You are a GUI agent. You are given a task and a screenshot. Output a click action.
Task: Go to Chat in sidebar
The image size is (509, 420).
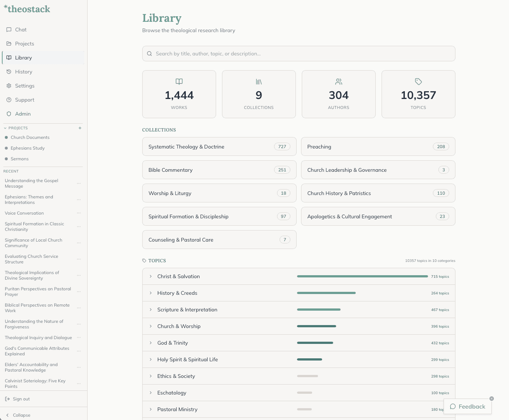tap(43, 30)
